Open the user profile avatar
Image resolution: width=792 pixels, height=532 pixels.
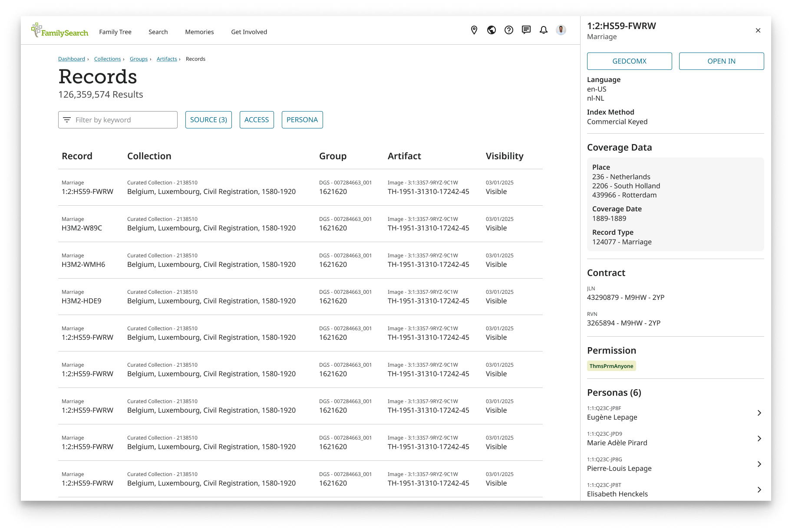[561, 30]
